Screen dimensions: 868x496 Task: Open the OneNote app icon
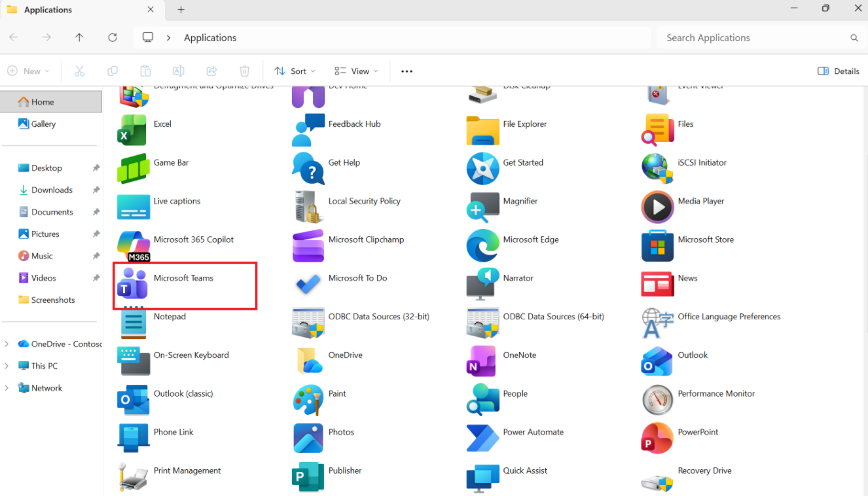pos(482,361)
